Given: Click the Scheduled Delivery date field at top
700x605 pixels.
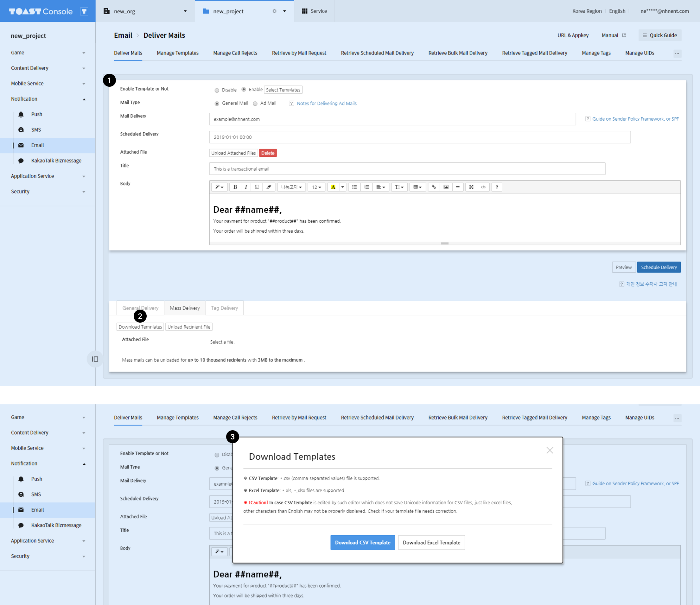Looking at the screenshot, I should point(419,137).
